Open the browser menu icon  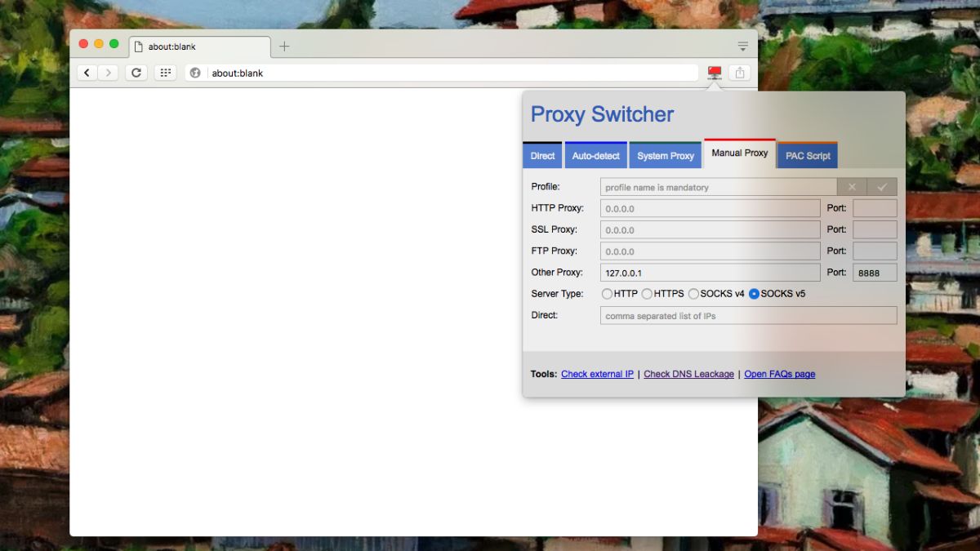742,47
